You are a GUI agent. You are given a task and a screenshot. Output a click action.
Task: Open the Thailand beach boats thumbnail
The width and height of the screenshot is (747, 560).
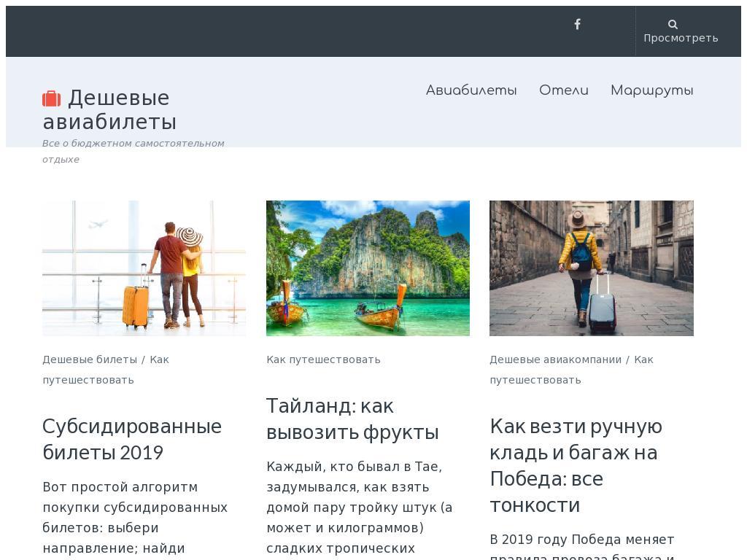coord(368,268)
